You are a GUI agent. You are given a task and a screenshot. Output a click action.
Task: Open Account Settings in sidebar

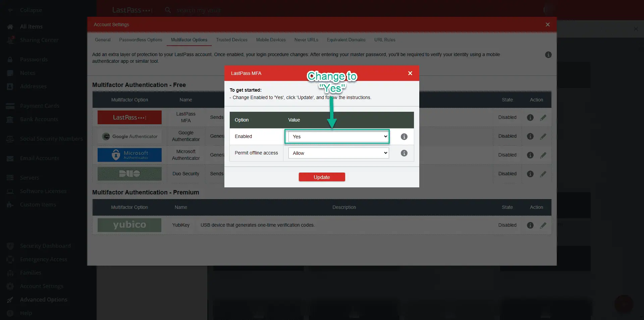tap(42, 286)
